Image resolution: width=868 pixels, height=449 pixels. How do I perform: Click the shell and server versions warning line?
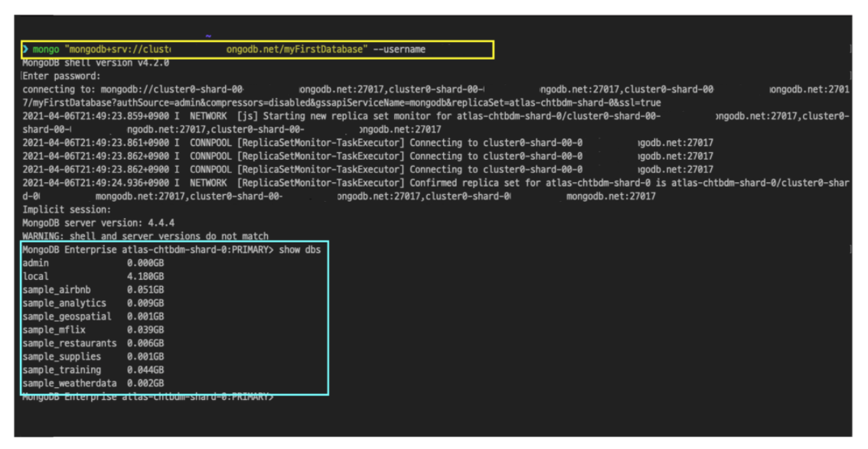pos(145,236)
